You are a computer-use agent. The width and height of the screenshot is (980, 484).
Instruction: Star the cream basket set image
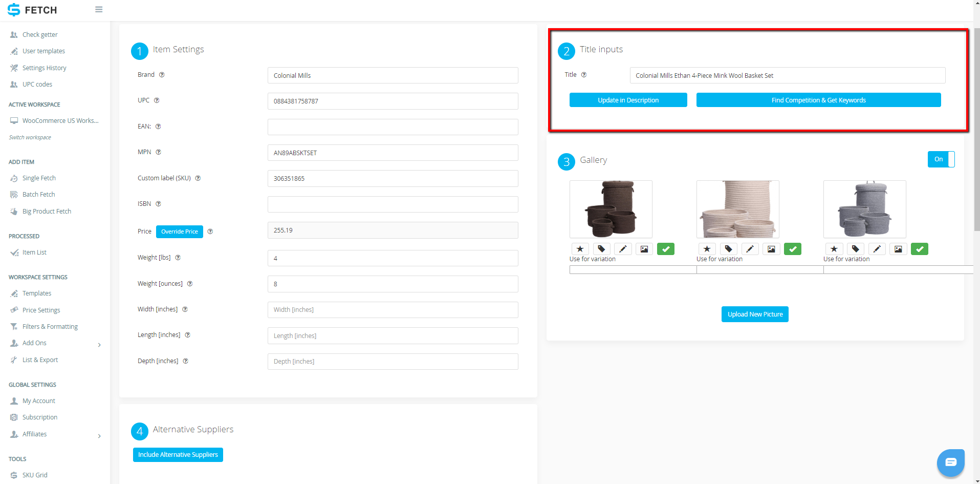pyautogui.click(x=707, y=249)
